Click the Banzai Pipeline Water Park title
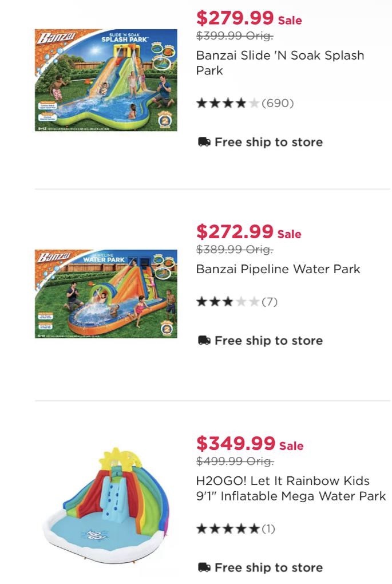392x584 pixels. (278, 269)
